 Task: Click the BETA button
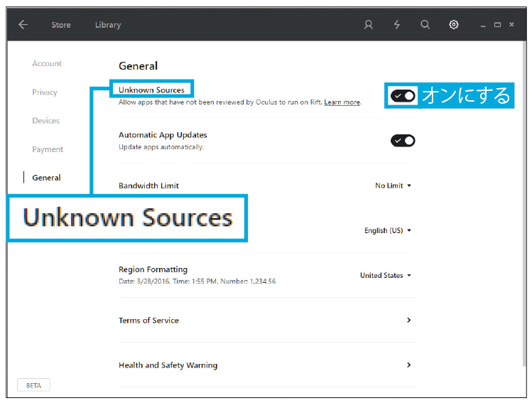click(33, 385)
